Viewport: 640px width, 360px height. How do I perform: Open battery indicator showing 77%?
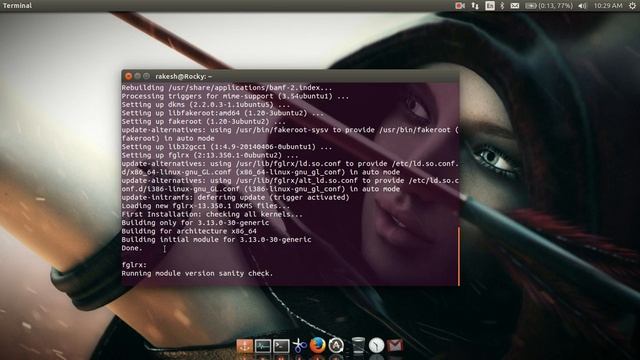(x=549, y=6)
